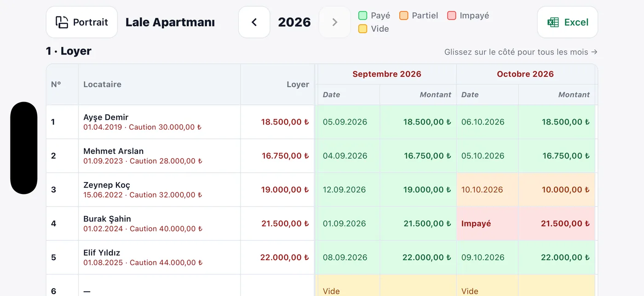Select tenant Elif Yıldız

click(x=102, y=253)
